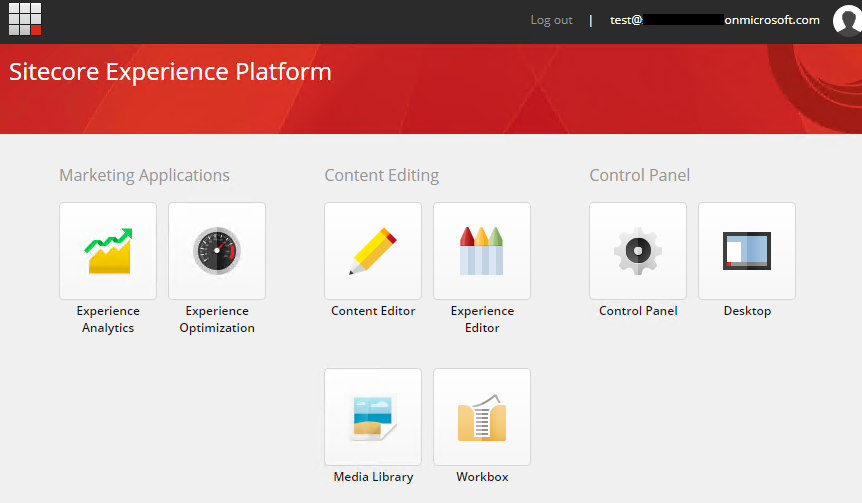
Task: Click the Sitecore Experience Platform title
Action: pos(170,72)
